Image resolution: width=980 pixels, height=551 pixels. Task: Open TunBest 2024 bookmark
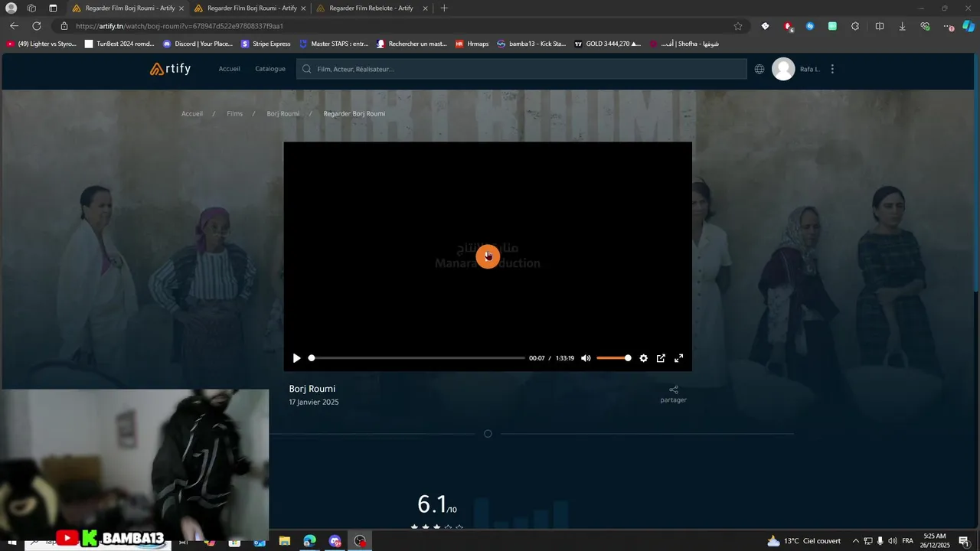tap(119, 44)
